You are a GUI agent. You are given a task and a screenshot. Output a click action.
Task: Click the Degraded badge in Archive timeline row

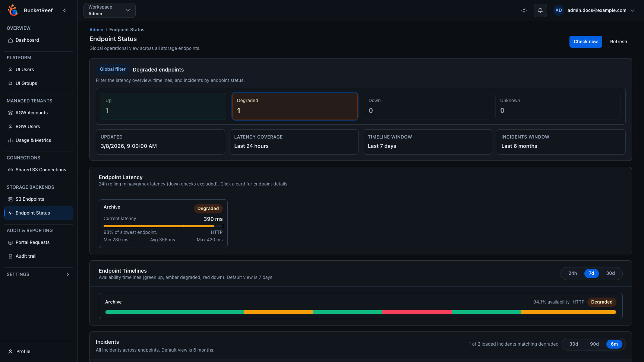point(602,302)
